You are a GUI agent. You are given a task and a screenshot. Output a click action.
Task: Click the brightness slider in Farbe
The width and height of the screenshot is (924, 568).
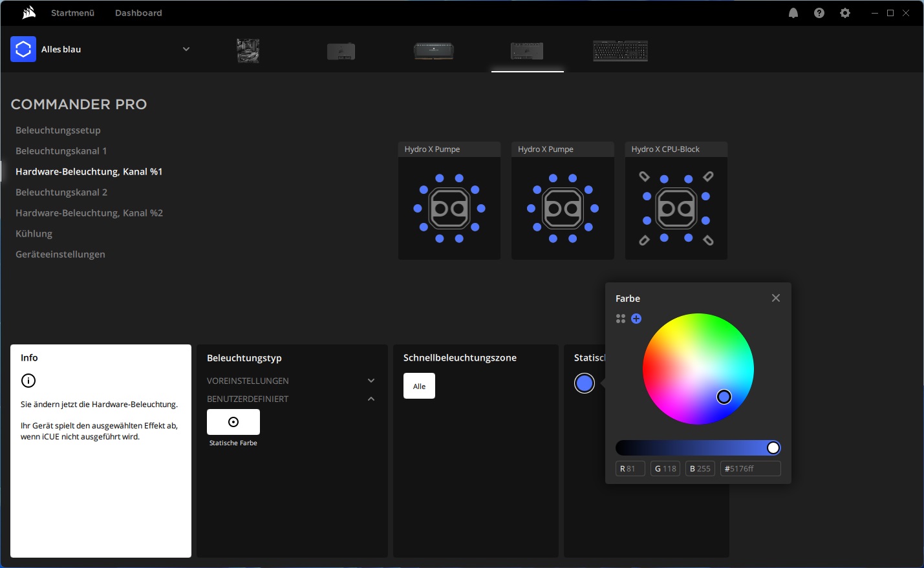(698, 448)
